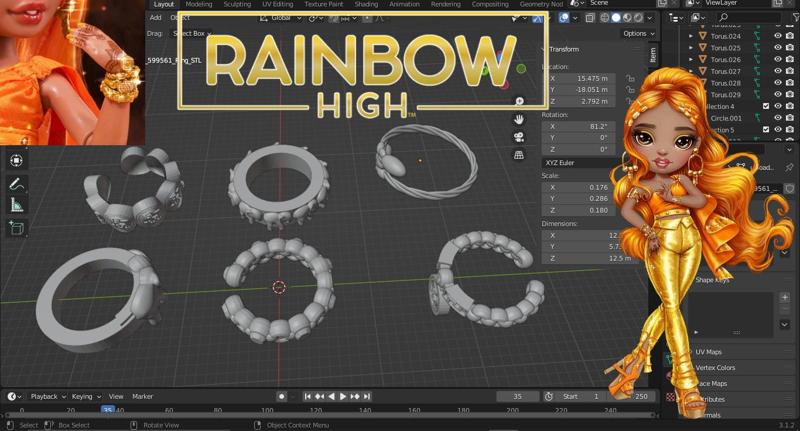Play animation in reverse
The height and width of the screenshot is (431, 800).
point(331,396)
